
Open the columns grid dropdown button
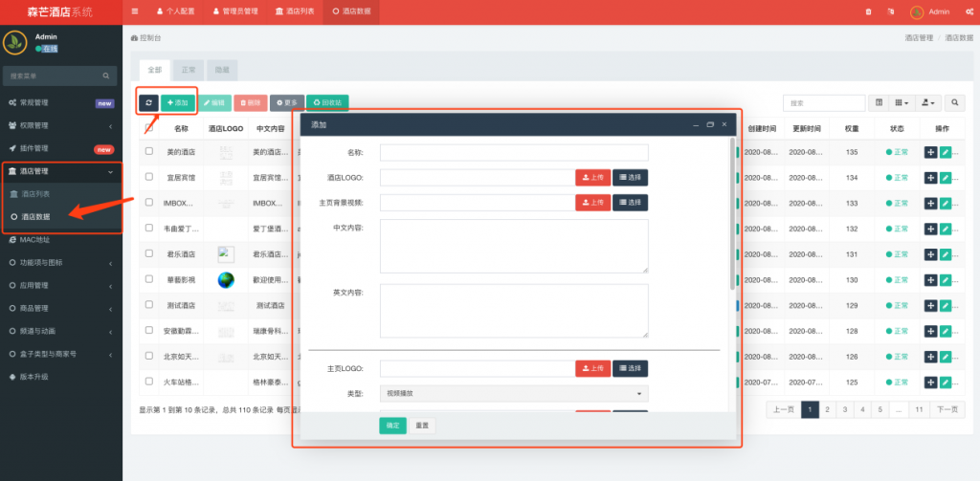click(902, 102)
